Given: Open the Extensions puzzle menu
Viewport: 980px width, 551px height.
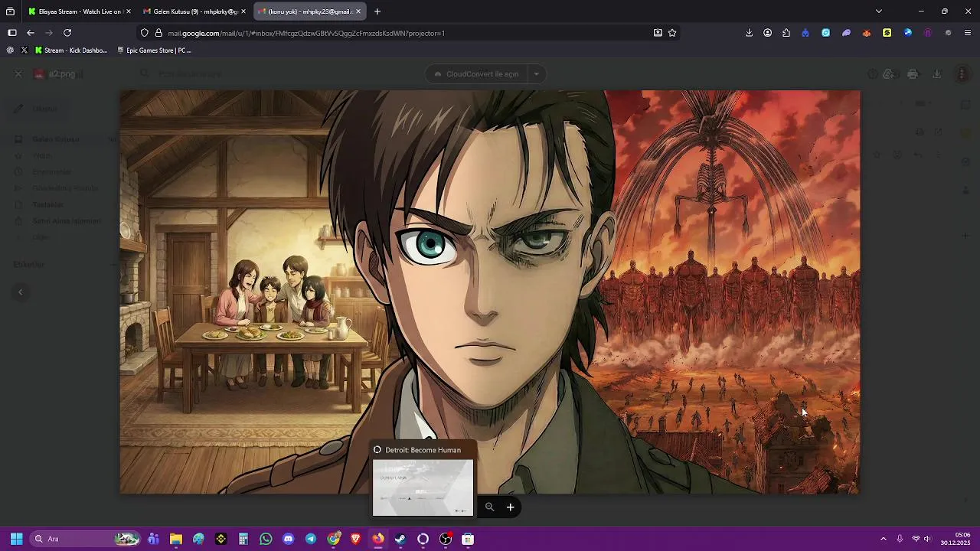Looking at the screenshot, I should 786,33.
